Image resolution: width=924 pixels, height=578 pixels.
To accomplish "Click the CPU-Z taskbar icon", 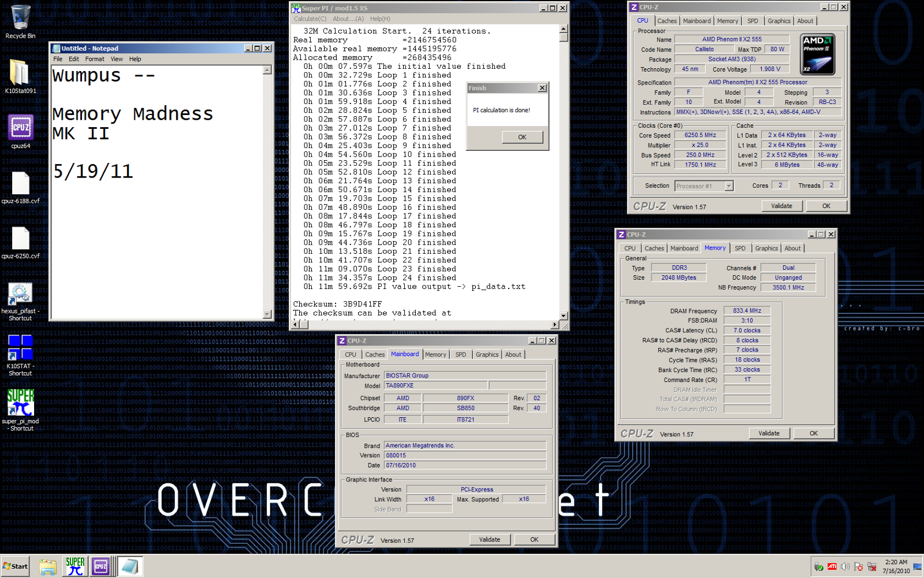I will pos(101,567).
